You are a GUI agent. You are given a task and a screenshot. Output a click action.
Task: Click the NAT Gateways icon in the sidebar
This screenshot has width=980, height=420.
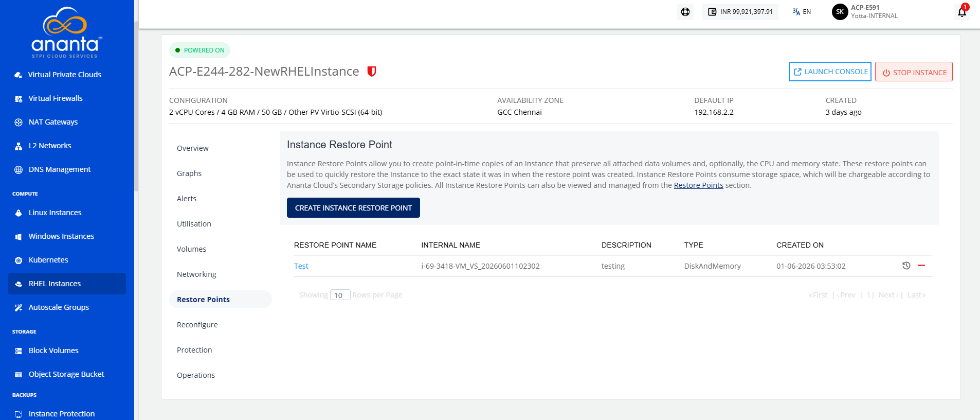pyautogui.click(x=19, y=122)
